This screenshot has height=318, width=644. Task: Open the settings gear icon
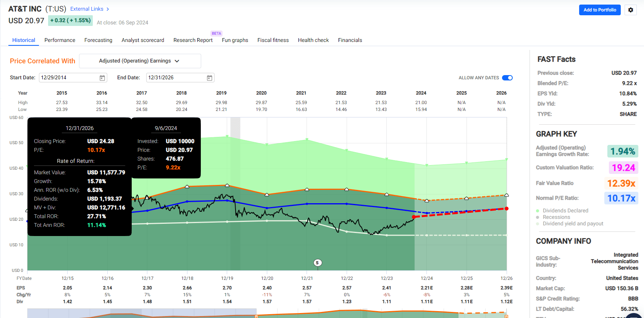coord(631,10)
